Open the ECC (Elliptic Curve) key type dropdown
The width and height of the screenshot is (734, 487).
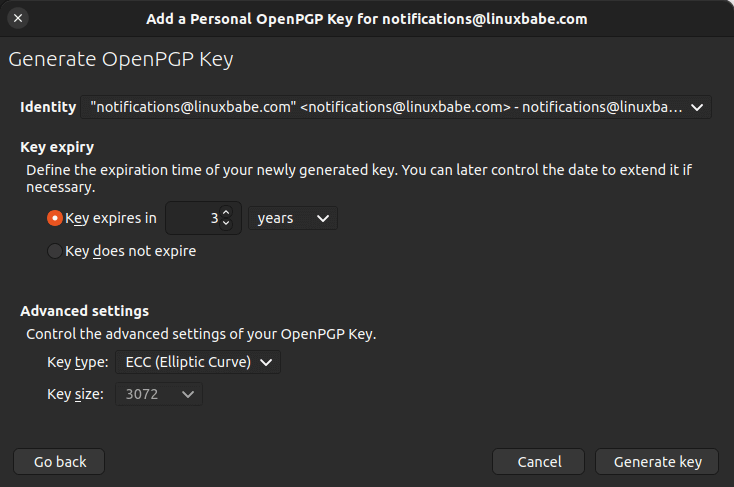tap(198, 362)
